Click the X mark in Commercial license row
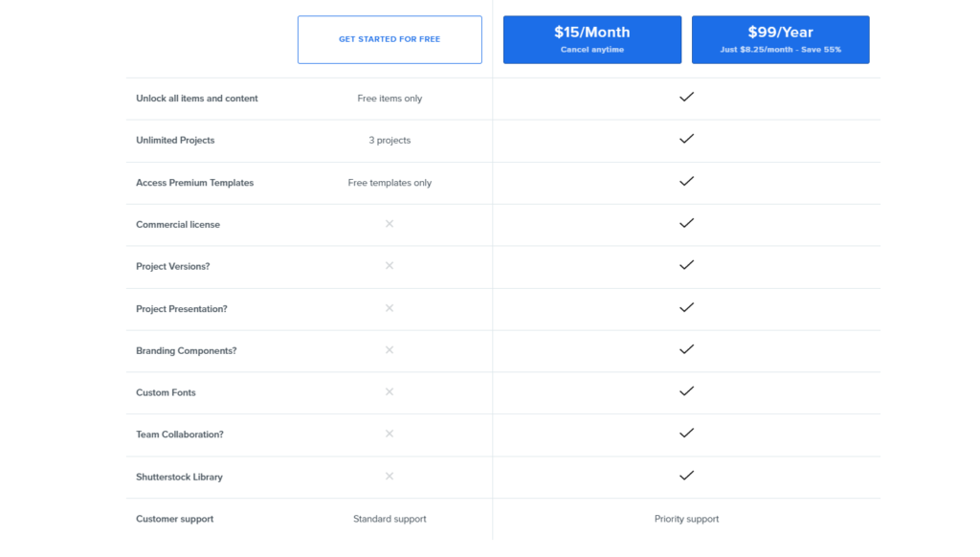Screen dimensions: 980x557 pyautogui.click(x=390, y=224)
